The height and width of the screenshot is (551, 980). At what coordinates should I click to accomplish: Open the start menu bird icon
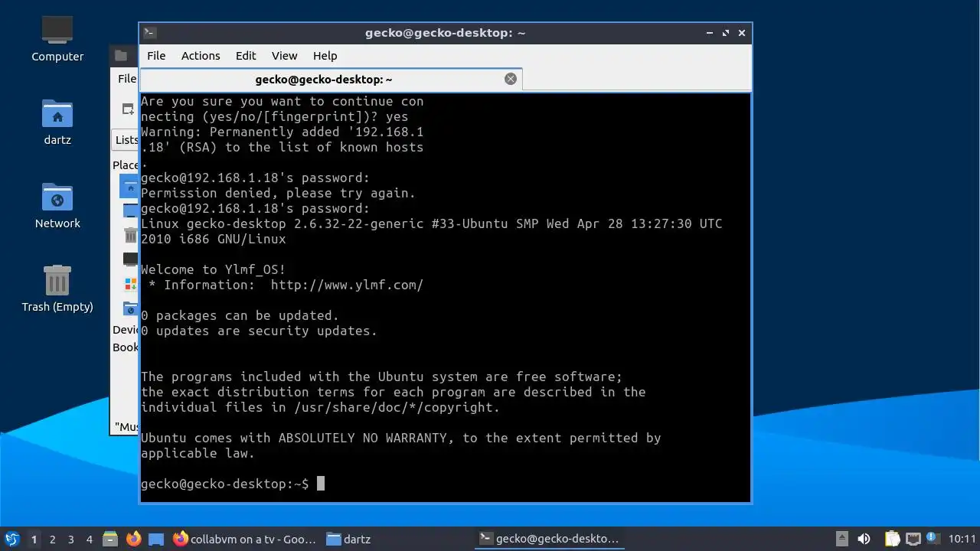[x=11, y=539]
